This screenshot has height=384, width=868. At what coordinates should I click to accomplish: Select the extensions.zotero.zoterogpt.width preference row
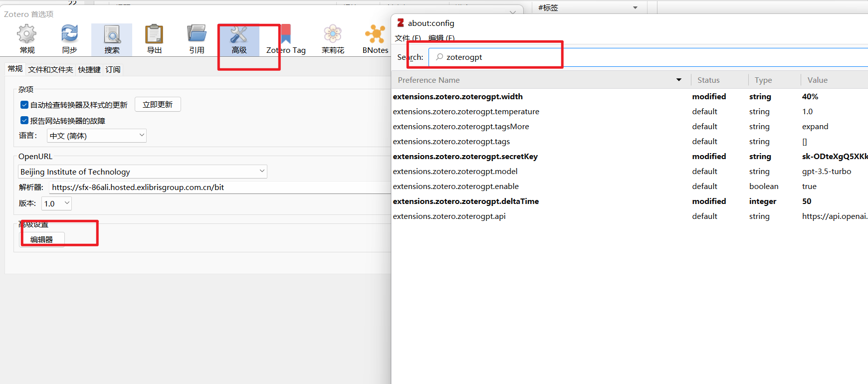630,96
